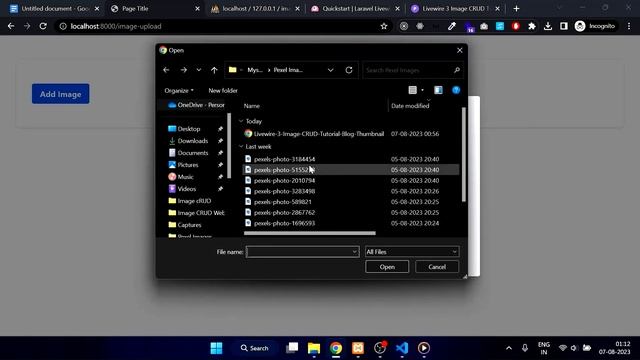Click Add Image button on page
This screenshot has height=360, width=640.
pyautogui.click(x=60, y=94)
